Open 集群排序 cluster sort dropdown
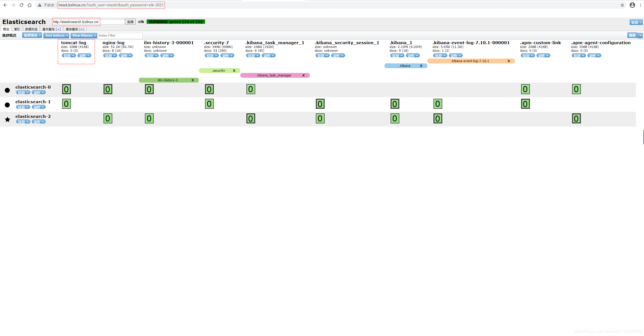 (32, 36)
